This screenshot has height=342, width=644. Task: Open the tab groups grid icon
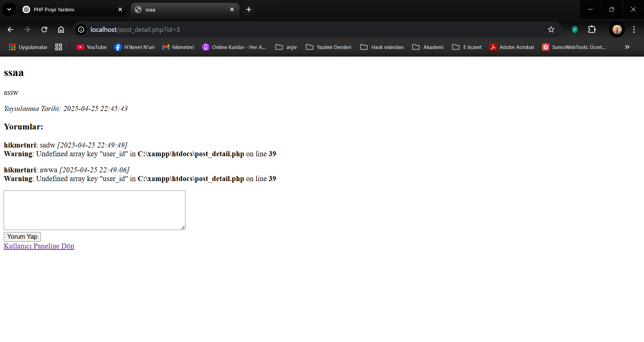tap(59, 47)
